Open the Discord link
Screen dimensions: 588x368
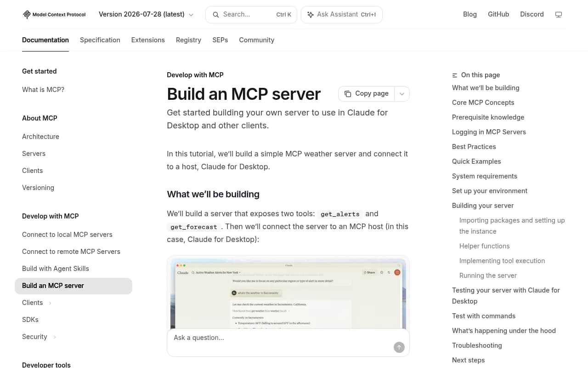[x=532, y=14]
